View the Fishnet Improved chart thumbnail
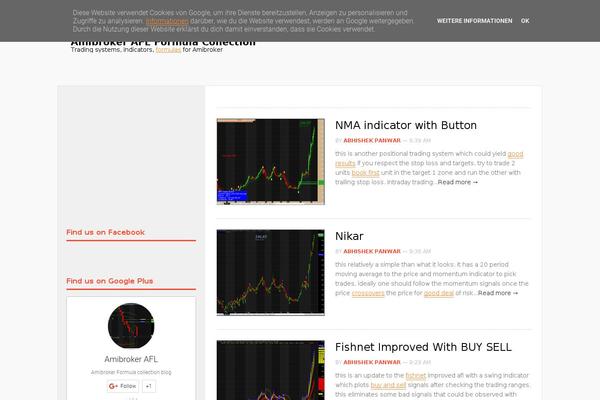 271,370
